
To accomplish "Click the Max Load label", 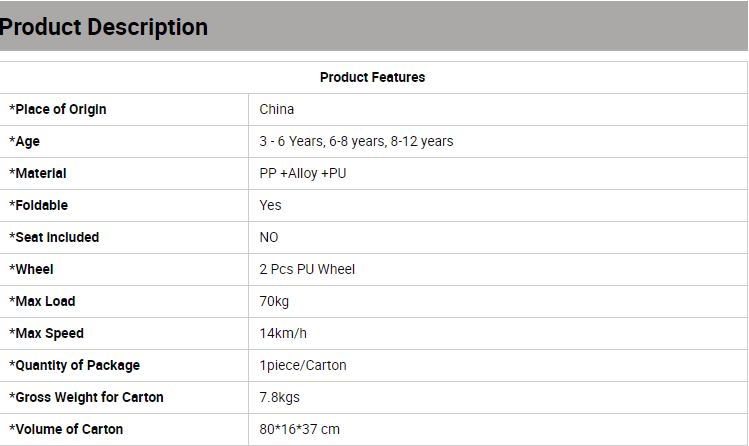I will (42, 301).
